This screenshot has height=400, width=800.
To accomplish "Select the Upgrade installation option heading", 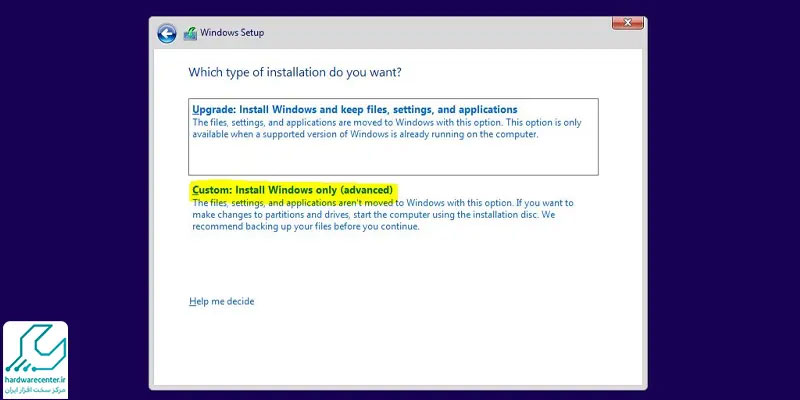I will pos(354,109).
